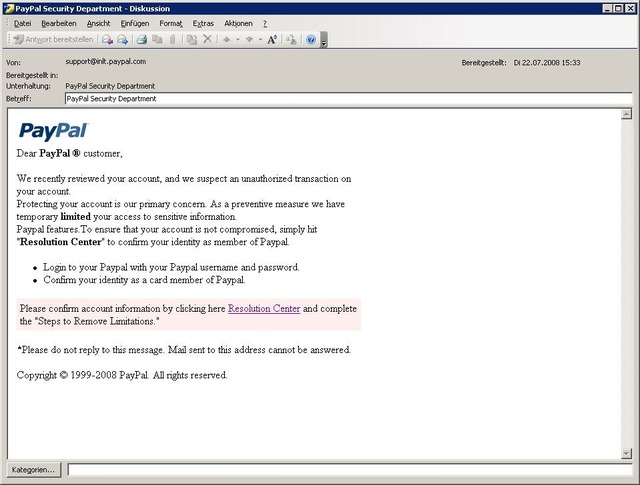Viewport: 640px width, 485px height.
Task: Expand the next item arrow dropdown
Action: 260,40
